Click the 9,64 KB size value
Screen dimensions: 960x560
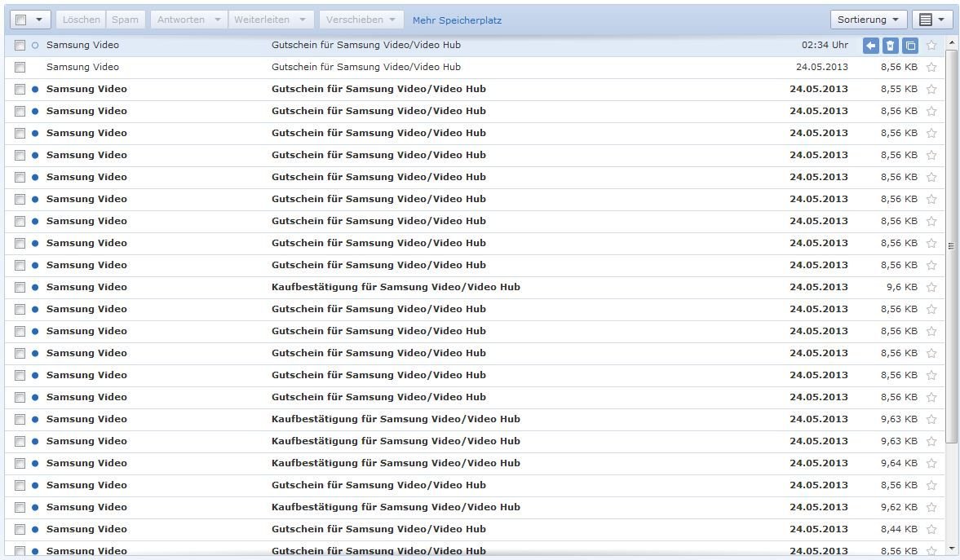pyautogui.click(x=900, y=464)
